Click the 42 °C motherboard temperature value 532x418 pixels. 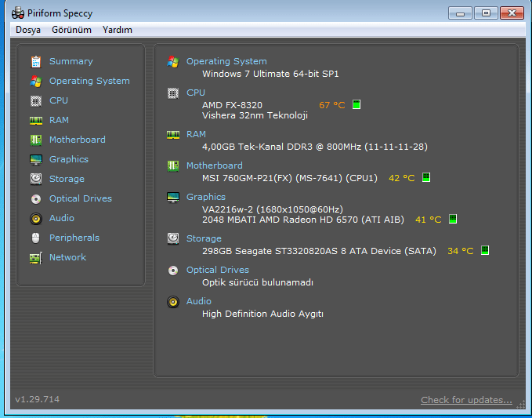(x=402, y=178)
